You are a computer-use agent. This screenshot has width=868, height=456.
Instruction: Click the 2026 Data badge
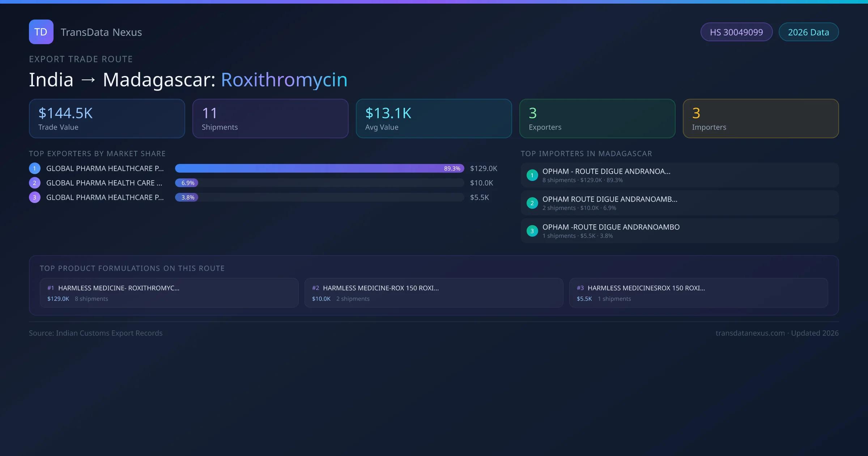coord(808,32)
